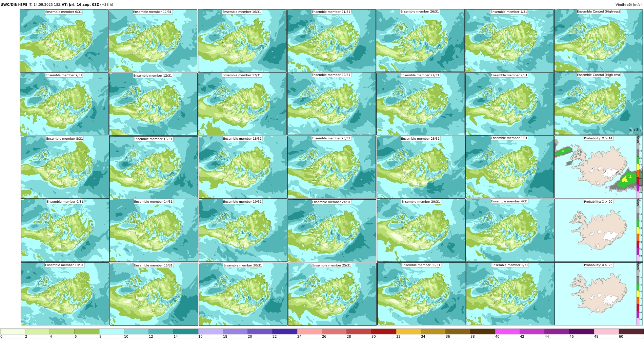Screen dimensions: 644x339
Task: Select the Ensemble member 2/31 map
Action: (x=509, y=104)
